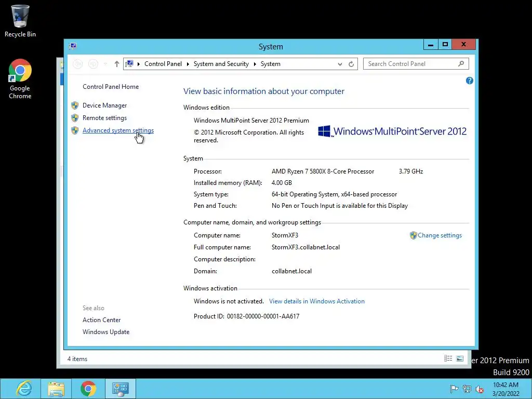The height and width of the screenshot is (399, 532).
Task: Switch background window to large icons view
Action: (x=460, y=358)
